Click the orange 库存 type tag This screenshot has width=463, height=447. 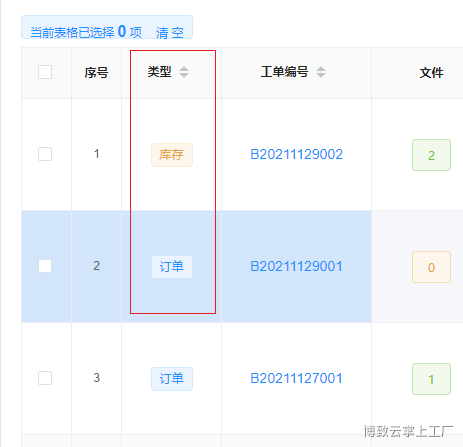click(x=172, y=155)
